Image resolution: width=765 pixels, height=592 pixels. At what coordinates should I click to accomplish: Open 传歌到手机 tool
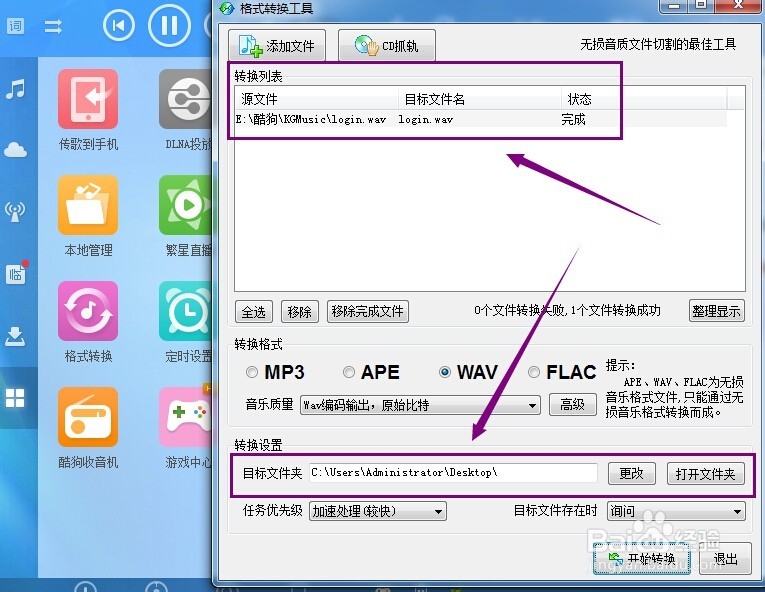(88, 99)
